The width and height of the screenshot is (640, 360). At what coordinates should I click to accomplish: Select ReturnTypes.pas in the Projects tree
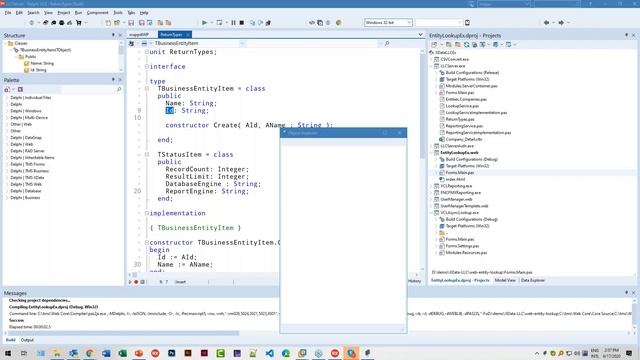pyautogui.click(x=460, y=119)
